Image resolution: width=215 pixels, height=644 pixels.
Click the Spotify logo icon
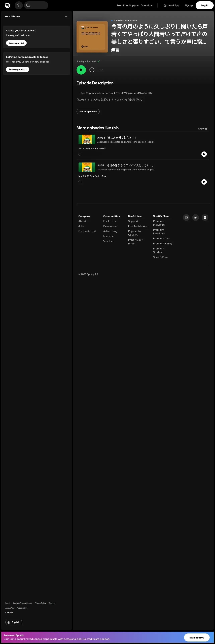pyautogui.click(x=8, y=5)
